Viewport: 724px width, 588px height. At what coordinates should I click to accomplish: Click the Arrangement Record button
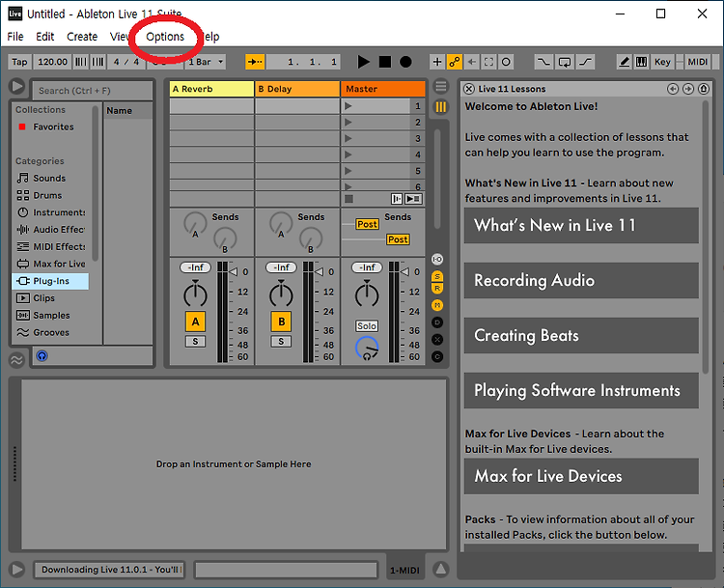[x=405, y=62]
